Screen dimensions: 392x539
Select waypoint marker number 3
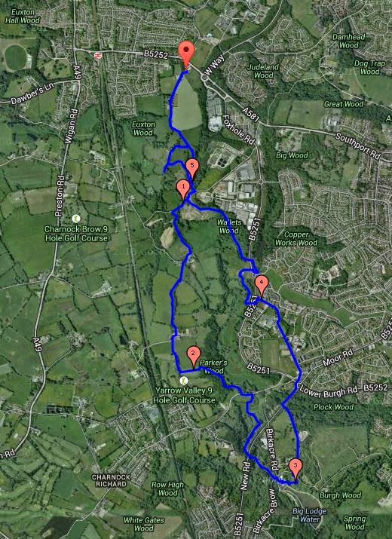point(296,469)
